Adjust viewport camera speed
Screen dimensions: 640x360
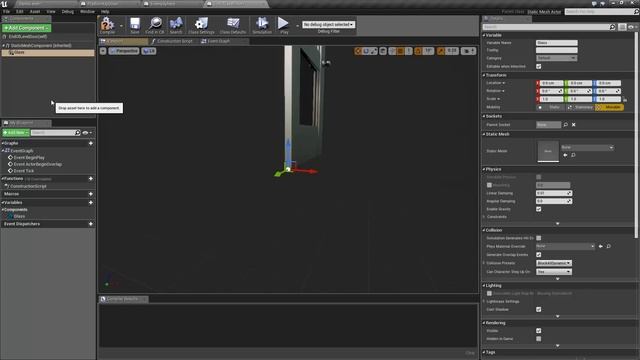469,51
